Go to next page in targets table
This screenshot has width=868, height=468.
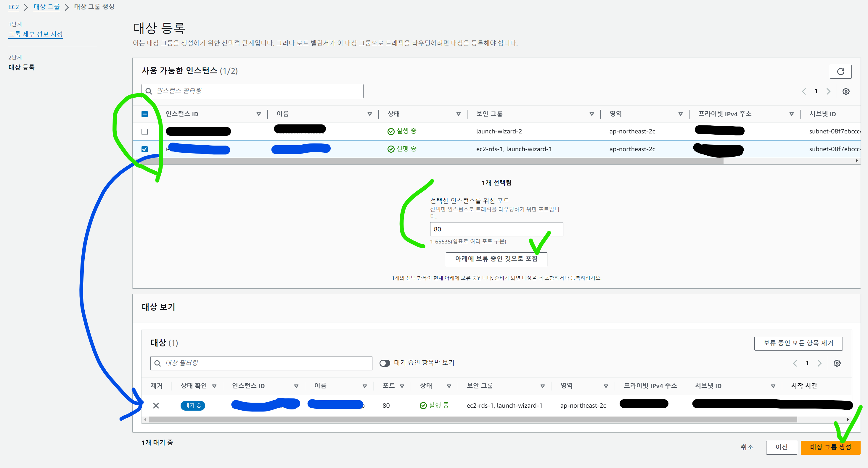[x=819, y=363]
